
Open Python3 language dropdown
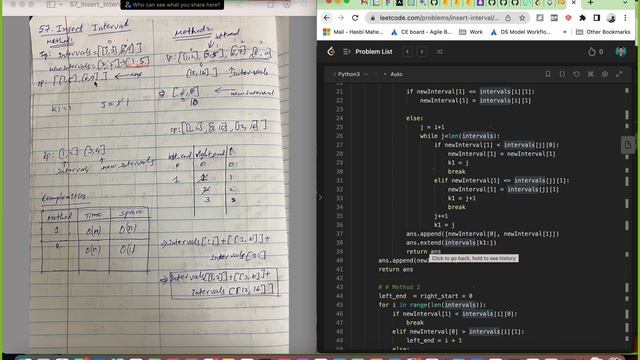(x=351, y=74)
